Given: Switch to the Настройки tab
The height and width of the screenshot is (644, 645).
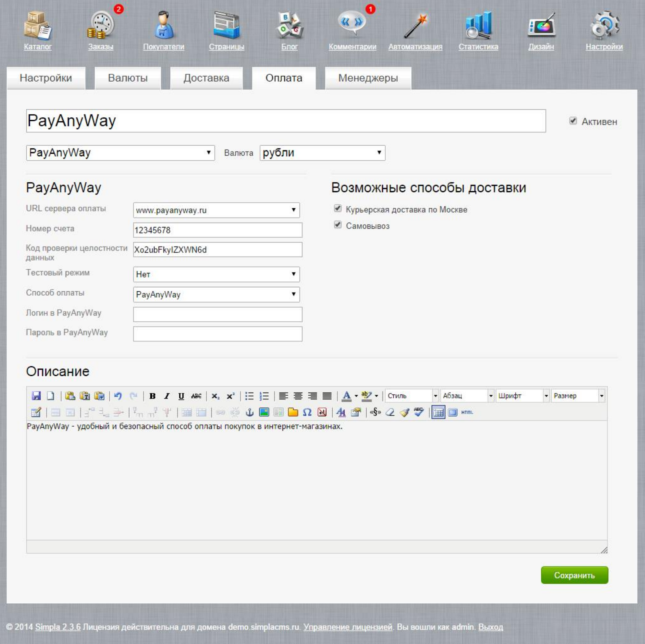Looking at the screenshot, I should tap(46, 78).
